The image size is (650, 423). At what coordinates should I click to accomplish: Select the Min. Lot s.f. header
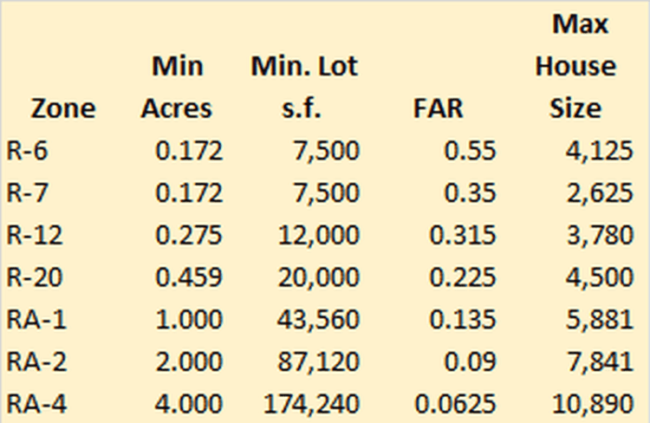click(x=304, y=88)
